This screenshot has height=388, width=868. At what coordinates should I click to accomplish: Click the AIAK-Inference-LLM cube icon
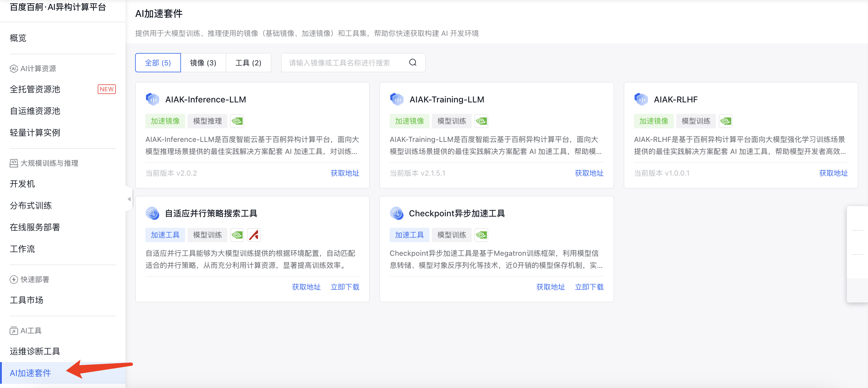click(x=153, y=99)
